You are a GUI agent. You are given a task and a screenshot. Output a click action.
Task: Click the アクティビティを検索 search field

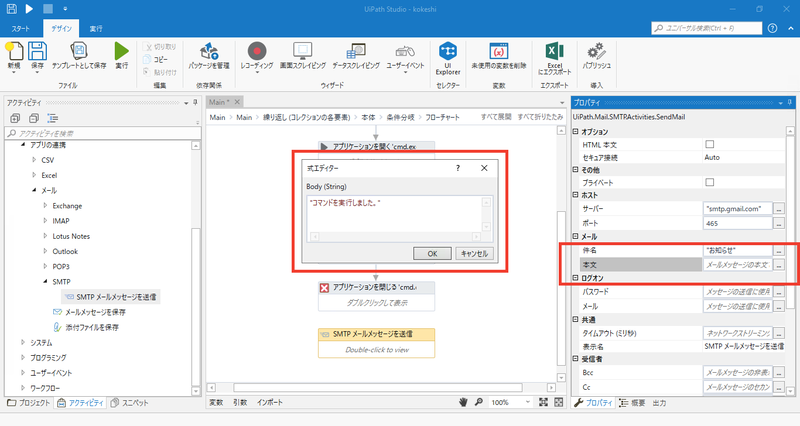pos(103,133)
